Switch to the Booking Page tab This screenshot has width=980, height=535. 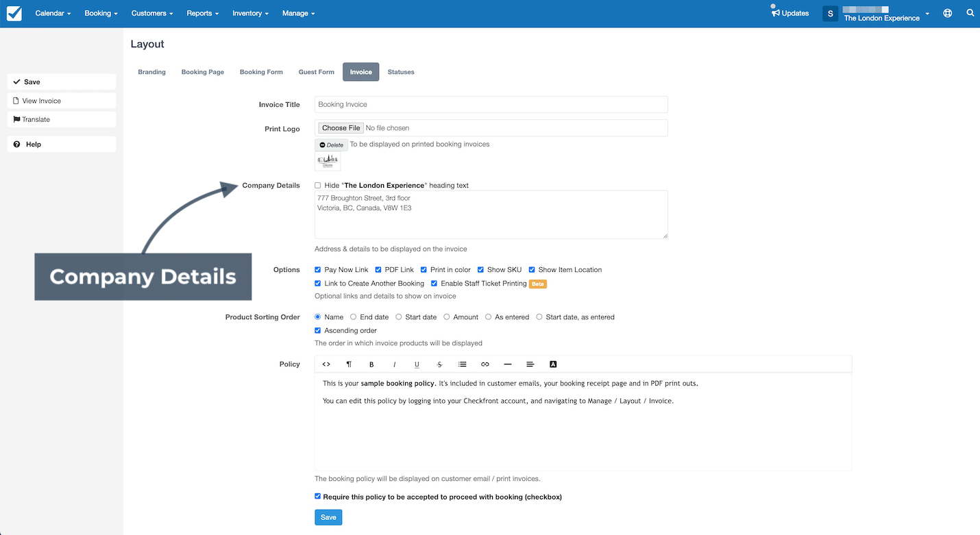pos(203,72)
